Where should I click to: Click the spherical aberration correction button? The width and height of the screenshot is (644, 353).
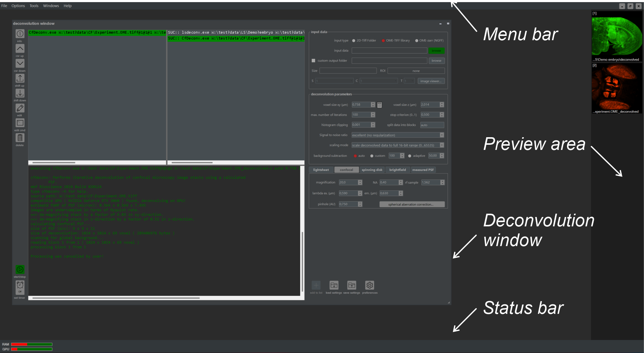tap(412, 205)
